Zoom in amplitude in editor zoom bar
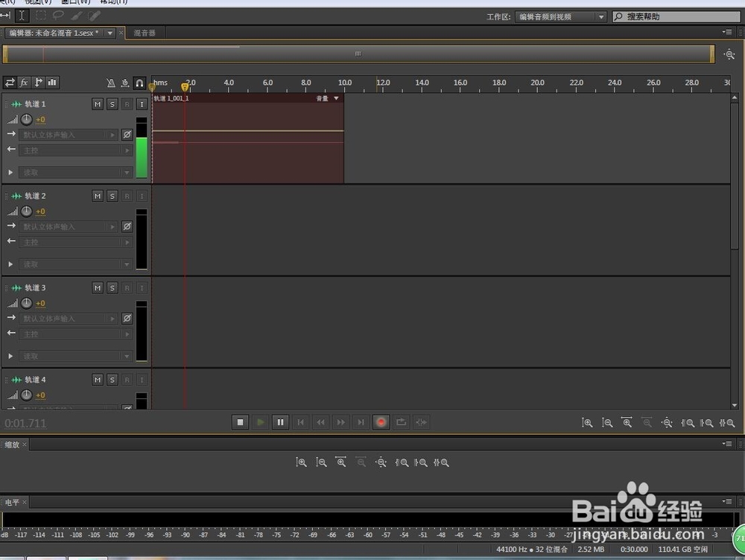The height and width of the screenshot is (560, 745). pos(587,423)
